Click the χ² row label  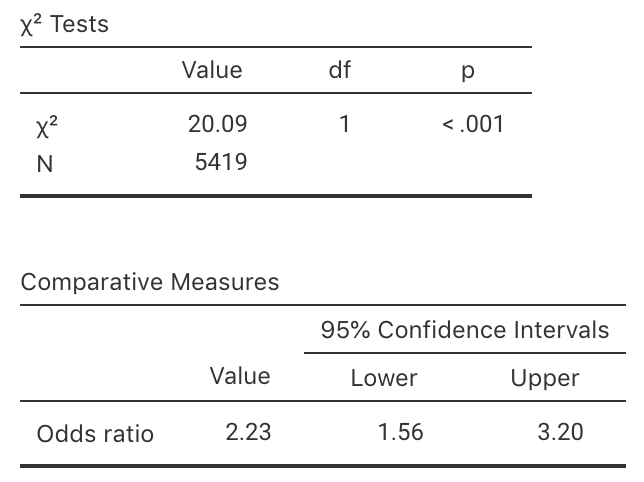pos(43,125)
